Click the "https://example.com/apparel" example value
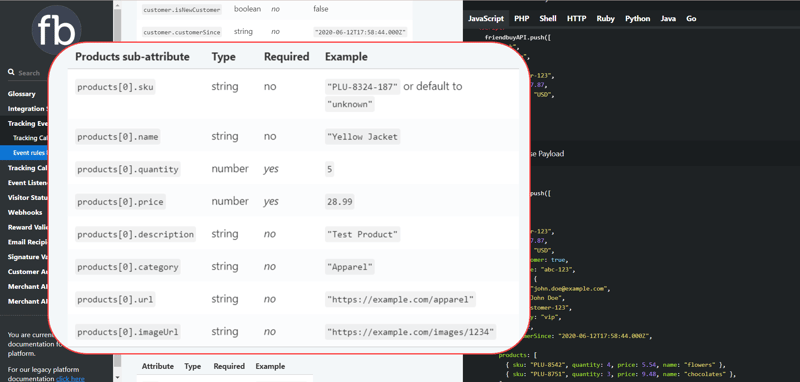 click(401, 300)
